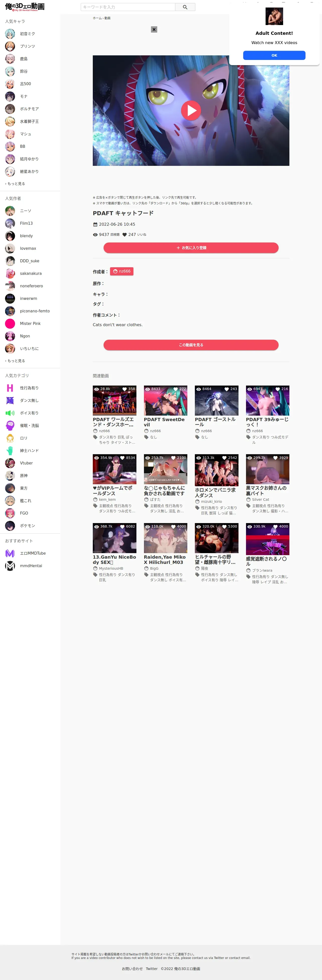Click the お気に入り登録 favorite button
The height and width of the screenshot is (980, 322).
[191, 248]
